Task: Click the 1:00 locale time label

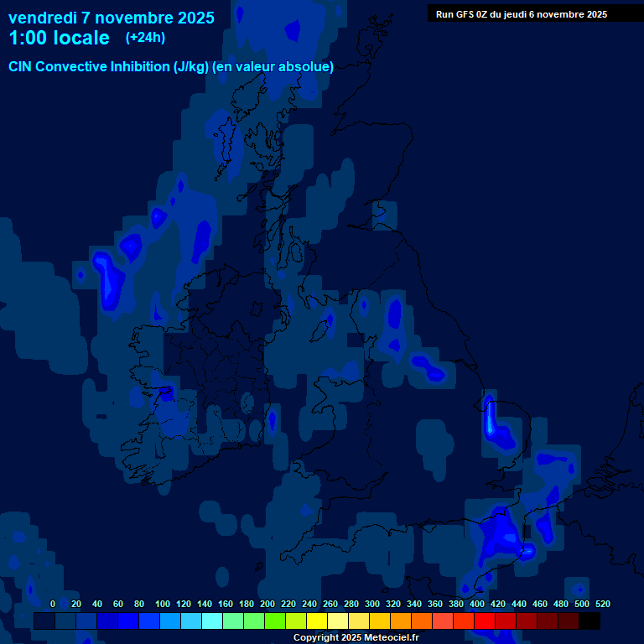Action: click(59, 38)
